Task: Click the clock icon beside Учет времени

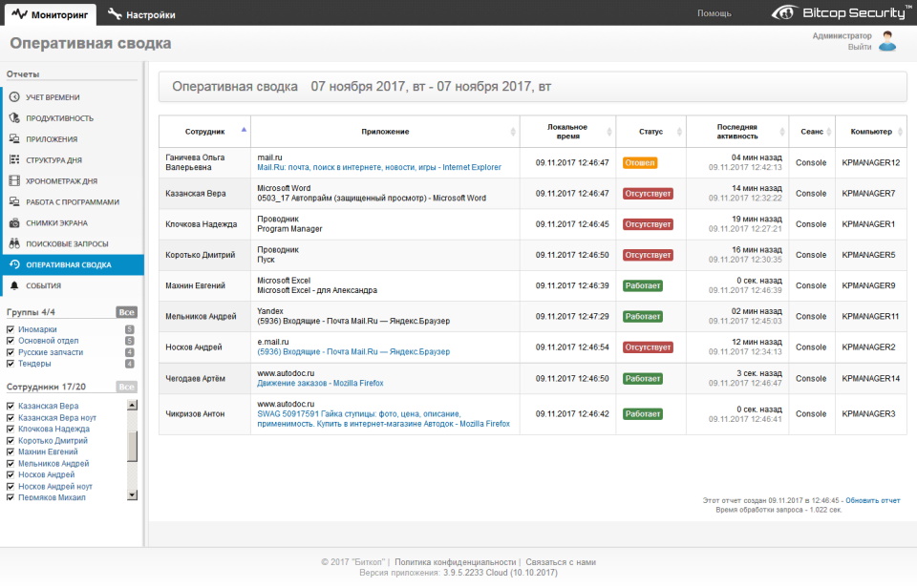Action: coord(14,97)
